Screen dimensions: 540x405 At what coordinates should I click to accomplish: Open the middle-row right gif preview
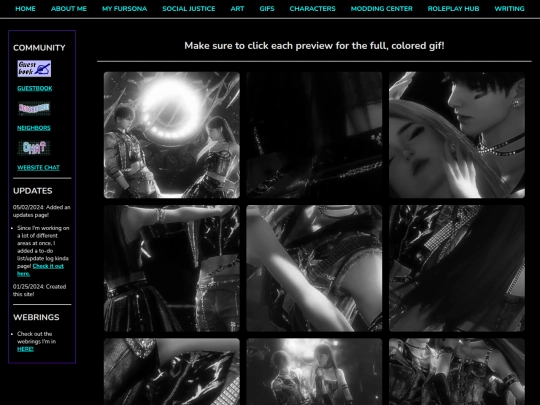tap(457, 268)
